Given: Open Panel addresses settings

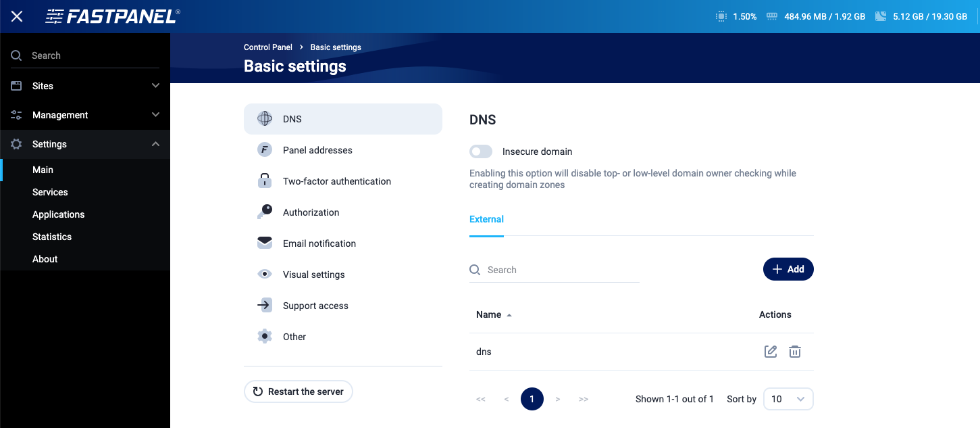Looking at the screenshot, I should [x=343, y=150].
